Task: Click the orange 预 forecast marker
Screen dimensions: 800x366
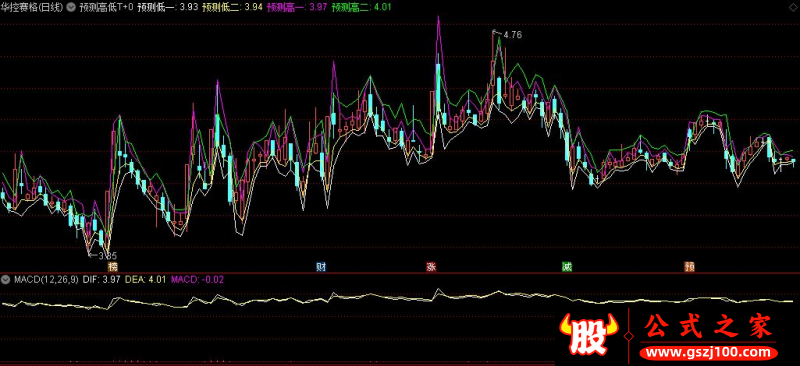Action: click(x=689, y=267)
